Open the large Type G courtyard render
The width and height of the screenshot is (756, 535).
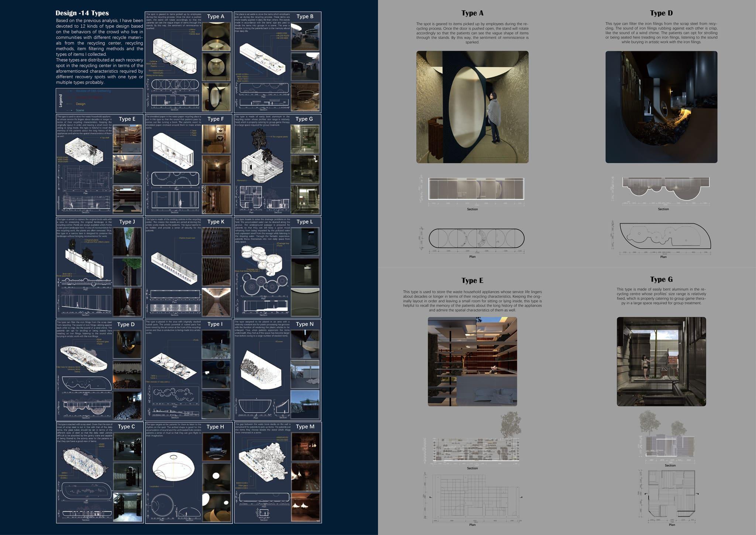(661, 361)
